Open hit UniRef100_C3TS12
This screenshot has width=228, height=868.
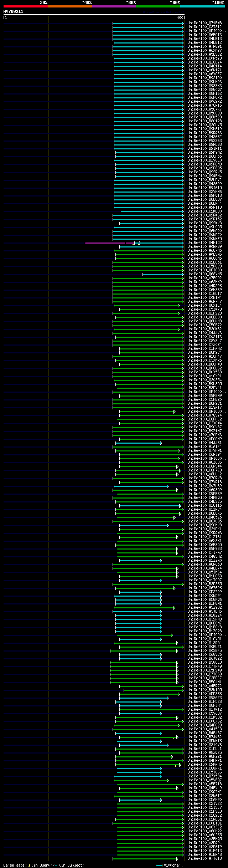click(x=204, y=27)
